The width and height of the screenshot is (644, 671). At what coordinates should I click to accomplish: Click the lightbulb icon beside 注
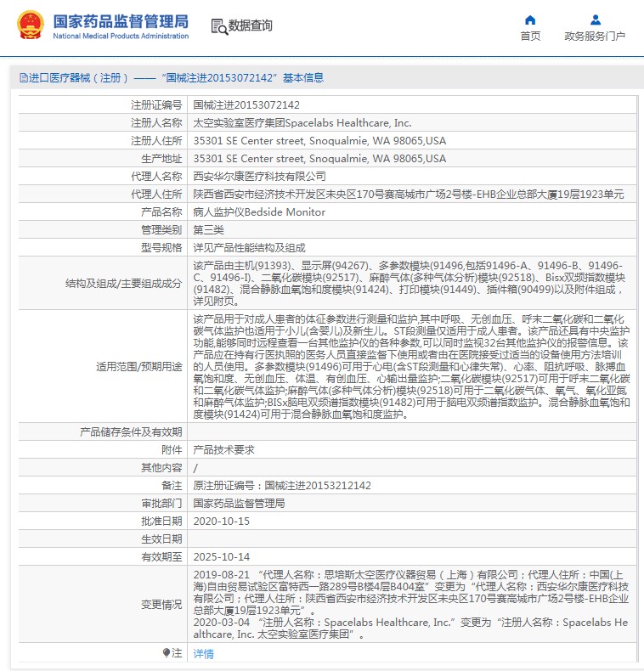[167, 652]
